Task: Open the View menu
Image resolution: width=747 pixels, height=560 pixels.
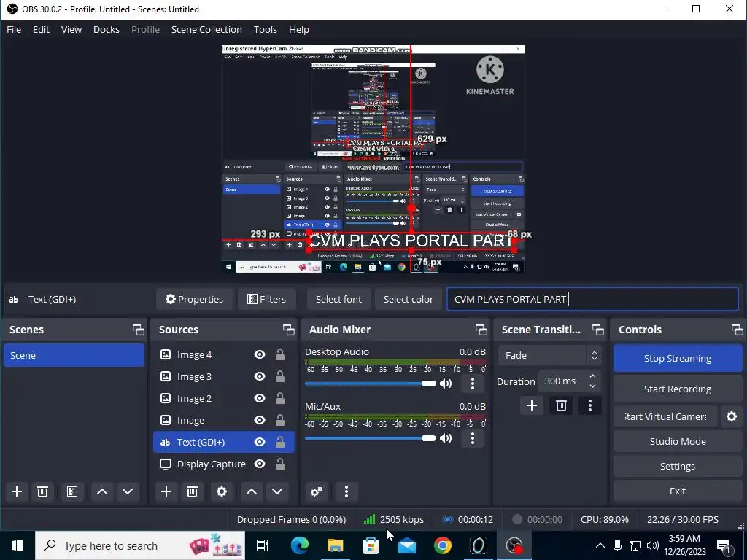Action: coord(71,29)
